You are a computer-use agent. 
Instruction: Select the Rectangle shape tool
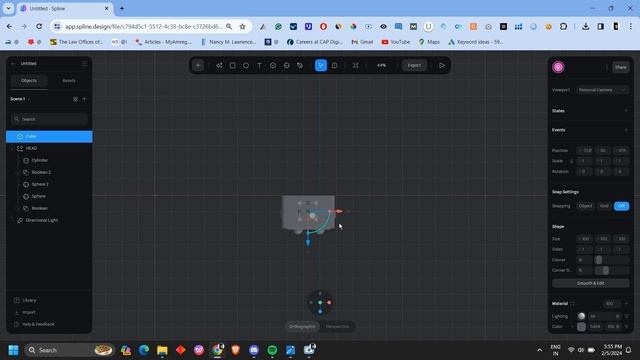click(x=233, y=65)
